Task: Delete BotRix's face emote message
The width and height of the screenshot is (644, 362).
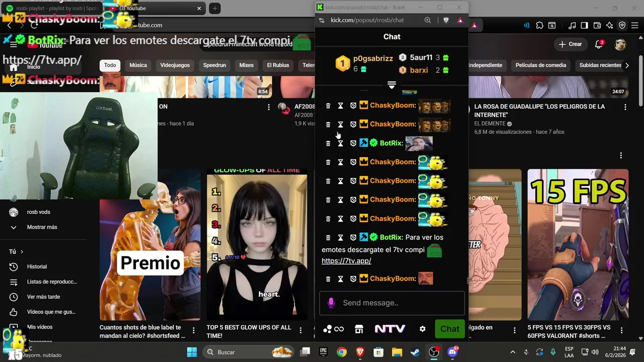Action: point(328,143)
